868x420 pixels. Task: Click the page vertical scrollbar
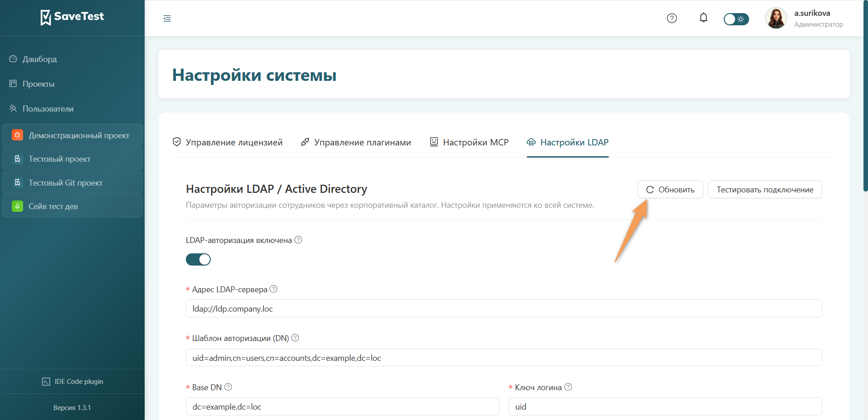(865, 96)
